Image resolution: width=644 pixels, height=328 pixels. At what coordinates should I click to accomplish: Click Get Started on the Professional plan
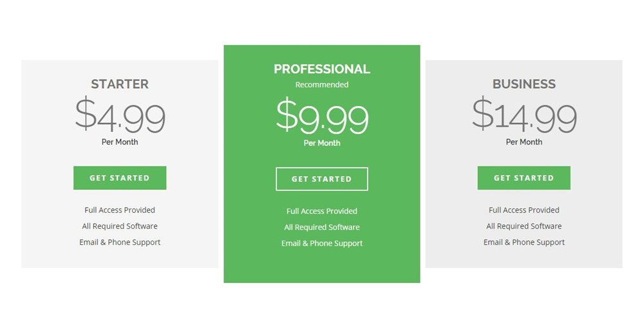[x=322, y=179]
